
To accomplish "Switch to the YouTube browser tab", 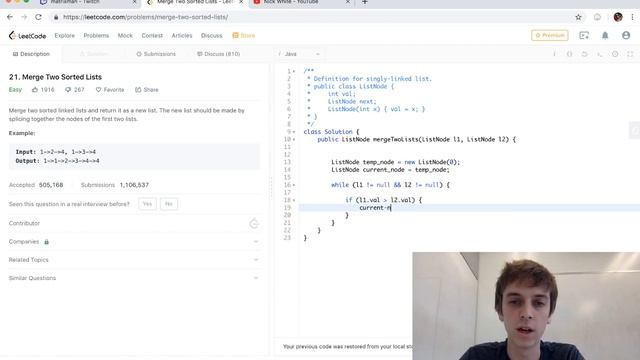I will coord(301,2).
